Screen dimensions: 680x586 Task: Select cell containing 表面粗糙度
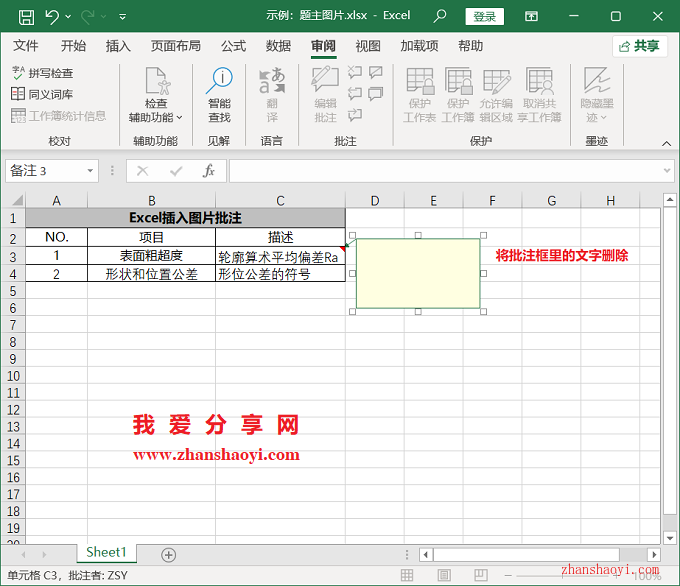tap(151, 255)
